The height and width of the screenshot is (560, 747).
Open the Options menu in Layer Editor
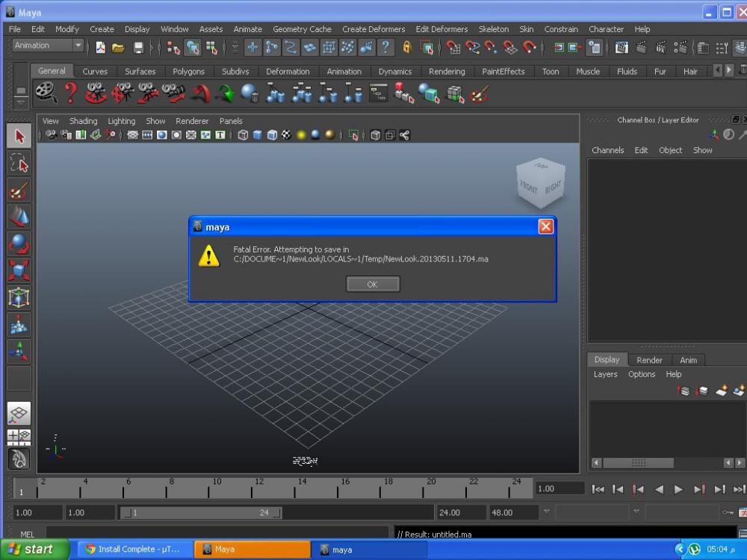tap(642, 374)
